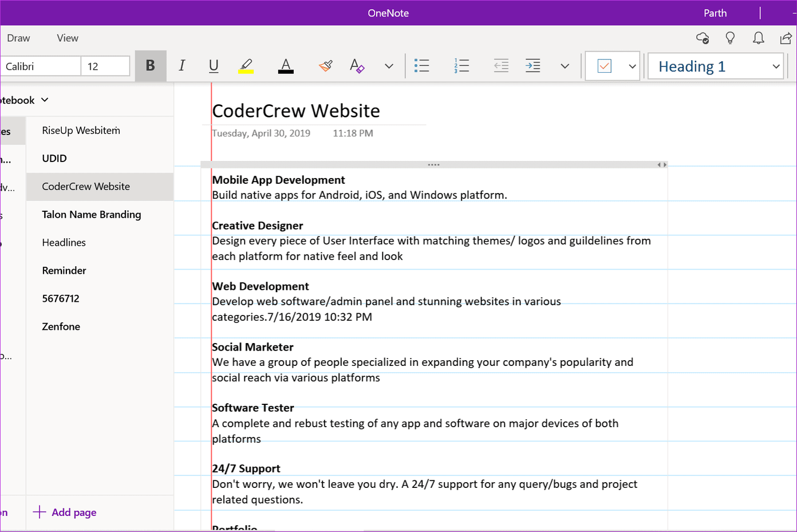The height and width of the screenshot is (532, 797).
Task: Open the Talon Name Branding page
Action: (x=100, y=215)
